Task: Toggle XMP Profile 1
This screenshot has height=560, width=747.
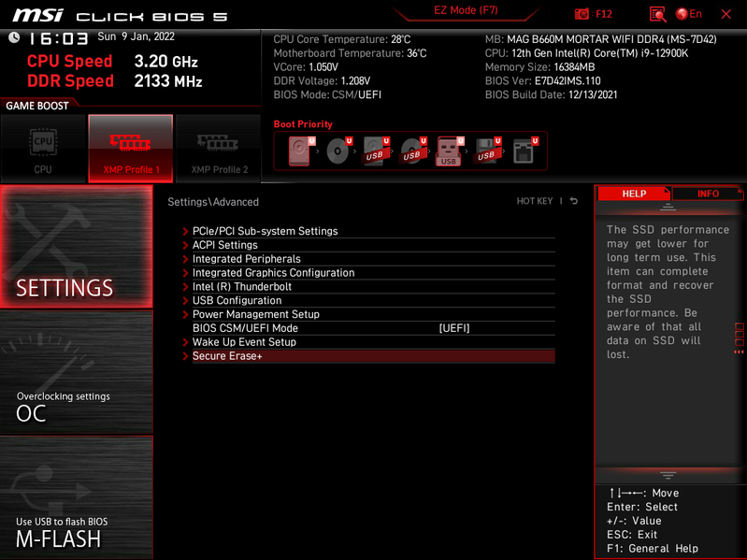Action: (131, 149)
